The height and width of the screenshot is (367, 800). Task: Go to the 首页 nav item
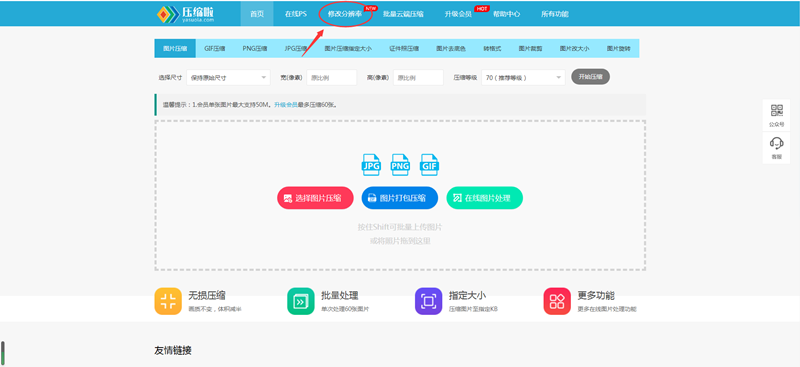click(257, 14)
